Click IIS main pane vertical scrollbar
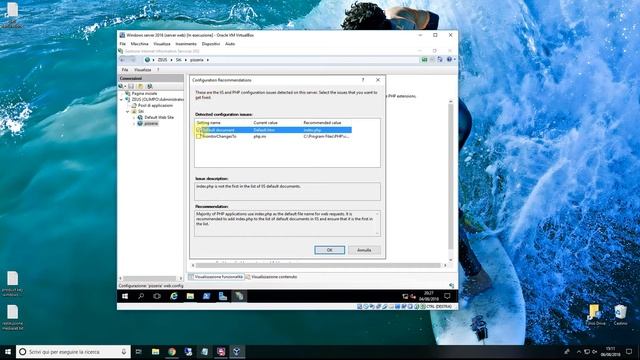Viewport: 640px width, 360px height. (x=451, y=176)
